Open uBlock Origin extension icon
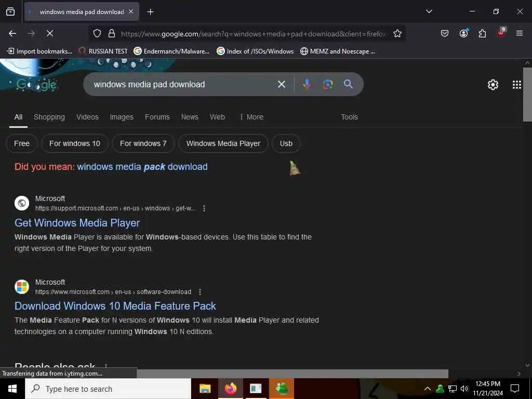Image resolution: width=532 pixels, height=399 pixels. click(x=501, y=32)
